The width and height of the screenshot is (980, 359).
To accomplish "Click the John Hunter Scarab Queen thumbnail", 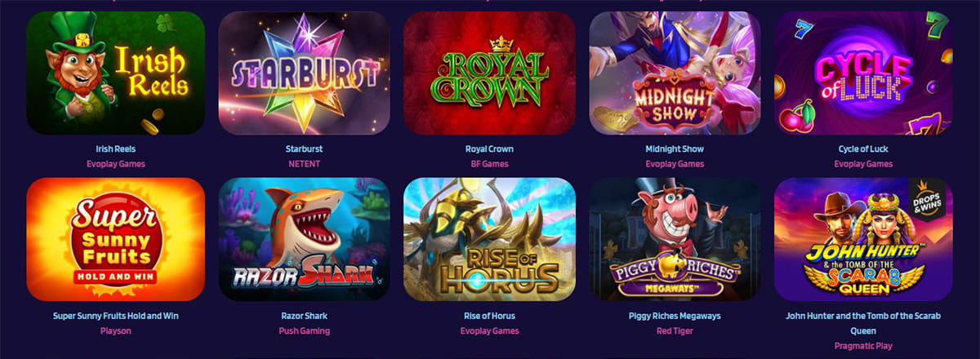I will pos(863,239).
